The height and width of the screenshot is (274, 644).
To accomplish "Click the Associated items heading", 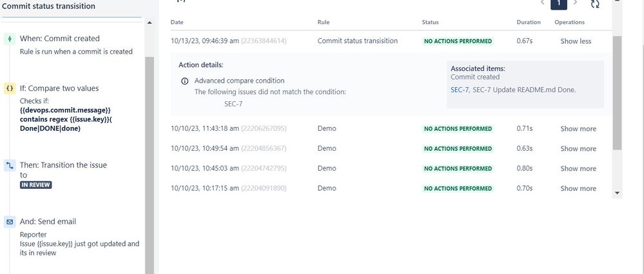I will (478, 68).
